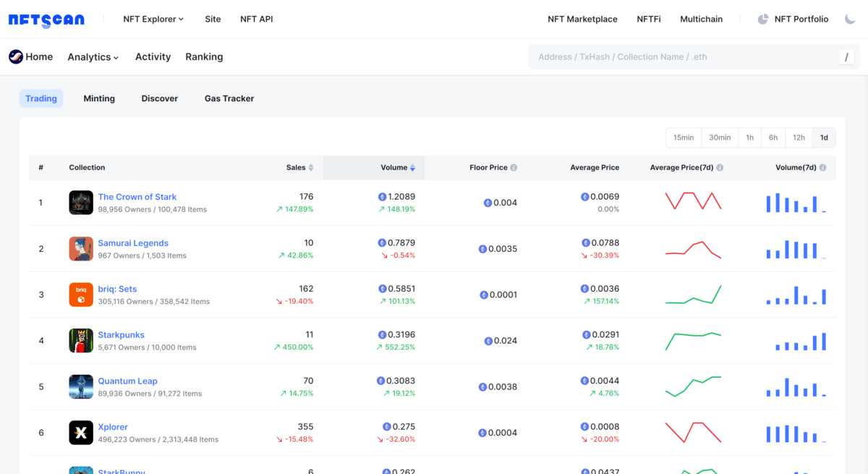Click the NFTScan logo
Screen dimensions: 868x474
coord(46,20)
